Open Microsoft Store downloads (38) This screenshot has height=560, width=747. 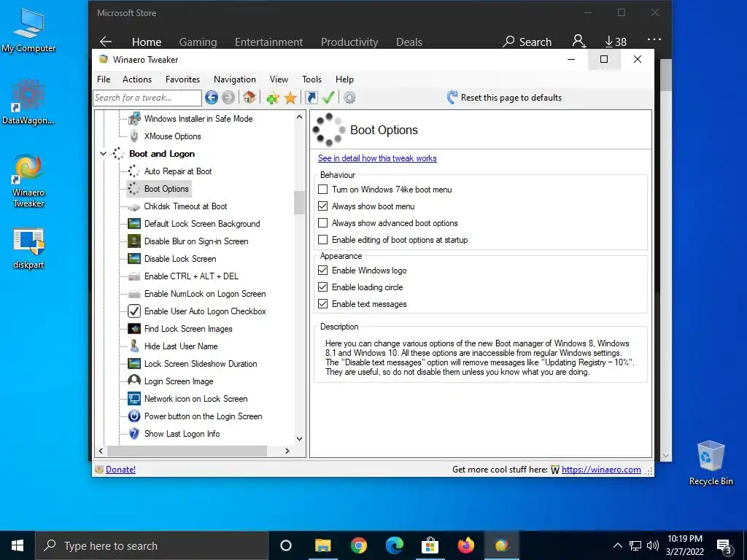616,42
